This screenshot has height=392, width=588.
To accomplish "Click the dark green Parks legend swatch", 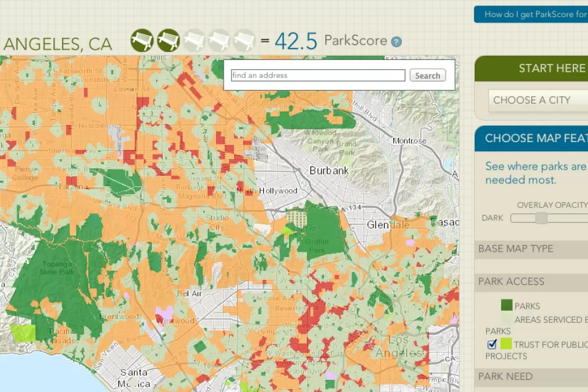I will click(x=507, y=304).
